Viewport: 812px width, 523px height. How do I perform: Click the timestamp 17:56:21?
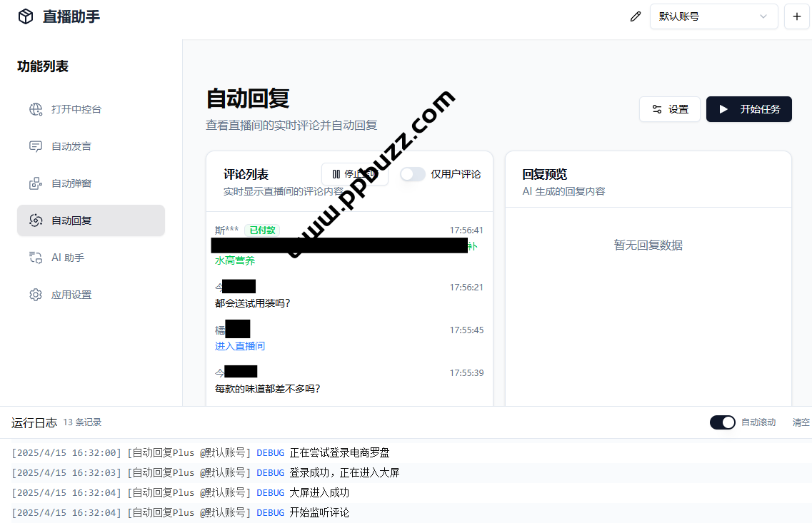(x=466, y=287)
